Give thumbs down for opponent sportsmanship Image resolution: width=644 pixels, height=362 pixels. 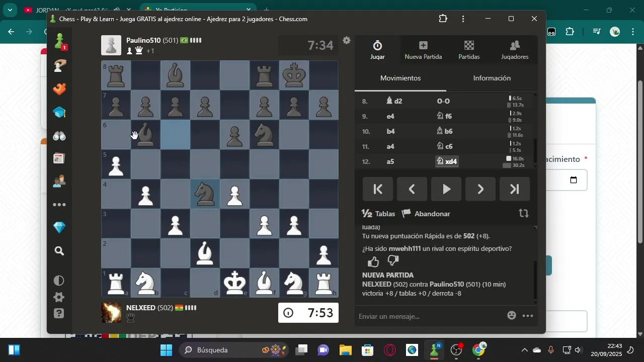pyautogui.click(x=393, y=261)
